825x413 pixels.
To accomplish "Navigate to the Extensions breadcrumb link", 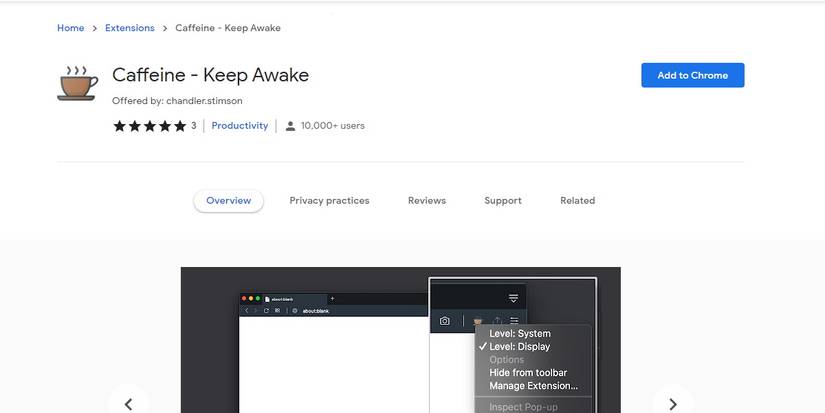I will 130,28.
